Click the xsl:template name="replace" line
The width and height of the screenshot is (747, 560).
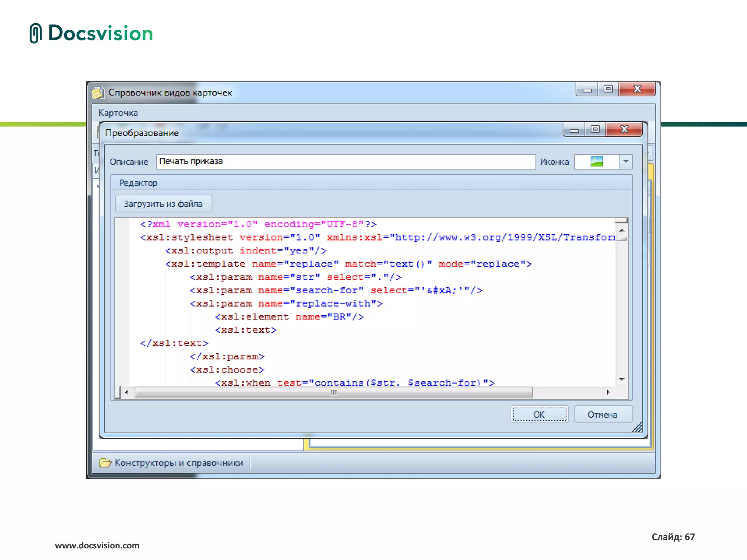pyautogui.click(x=349, y=264)
